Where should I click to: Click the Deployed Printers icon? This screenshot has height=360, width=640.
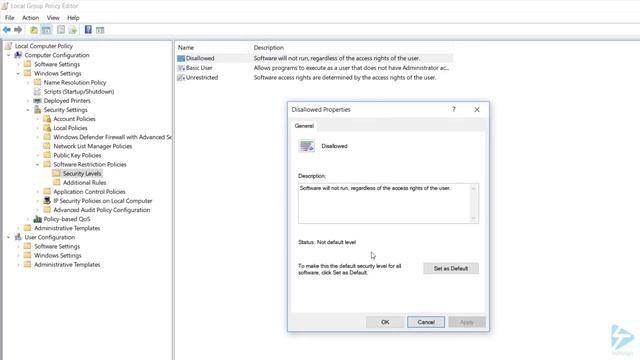[x=38, y=101]
